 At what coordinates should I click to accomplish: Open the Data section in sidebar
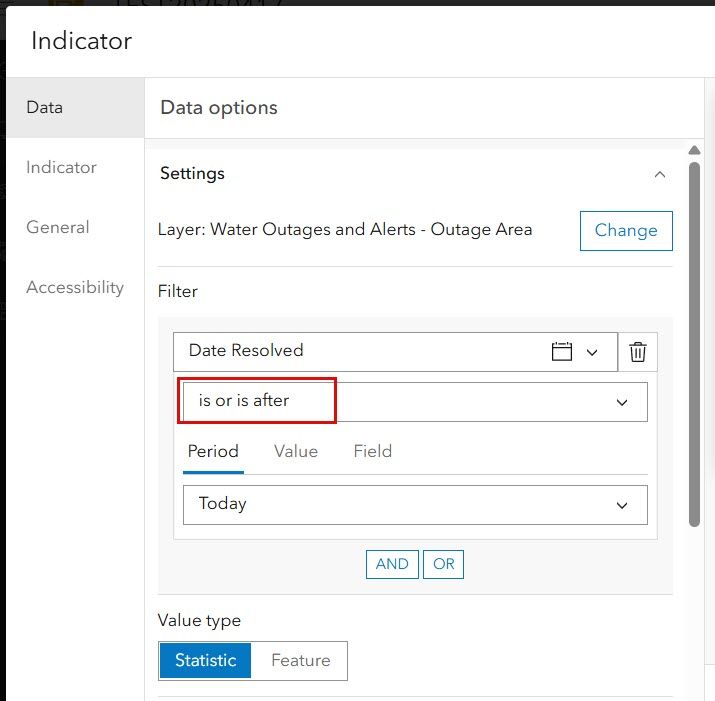(45, 107)
